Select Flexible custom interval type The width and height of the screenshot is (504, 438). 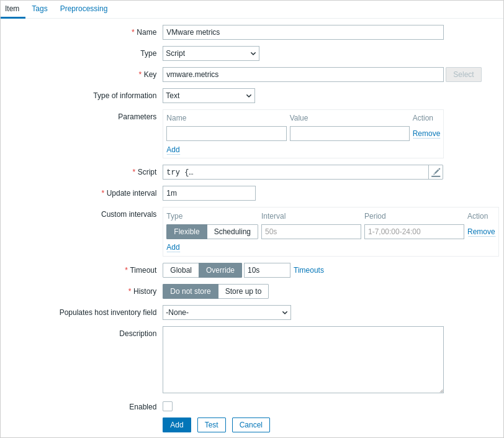tap(187, 232)
